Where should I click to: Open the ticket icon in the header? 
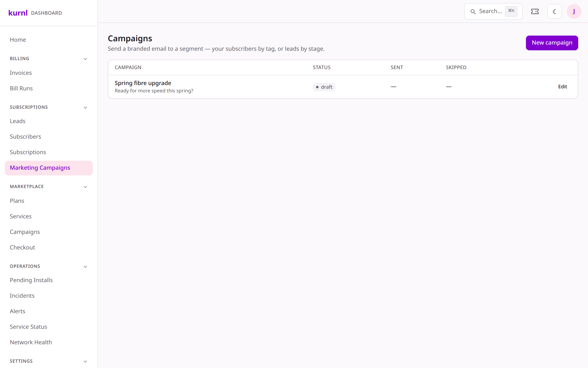(x=535, y=11)
